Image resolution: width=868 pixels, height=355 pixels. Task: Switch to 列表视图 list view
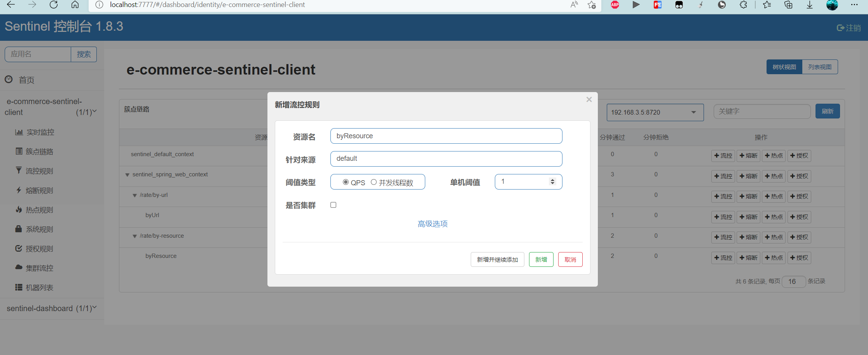tap(820, 67)
